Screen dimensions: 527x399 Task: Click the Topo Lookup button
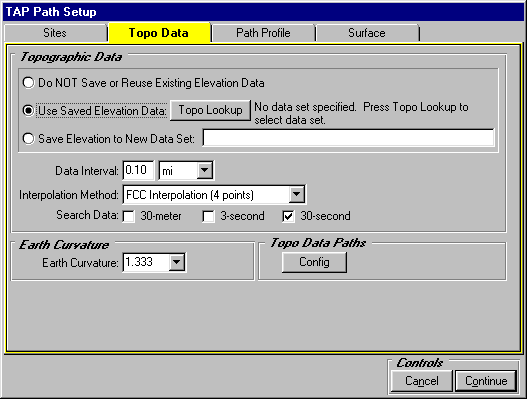pos(210,110)
